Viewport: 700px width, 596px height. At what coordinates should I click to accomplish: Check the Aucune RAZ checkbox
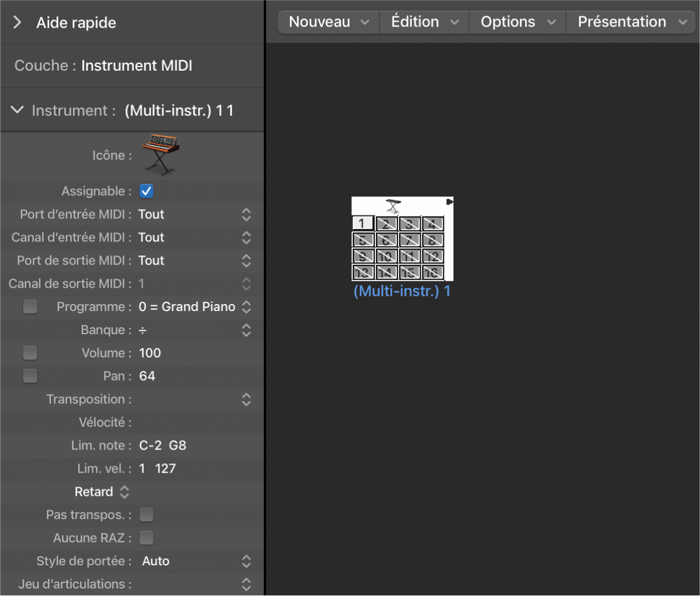click(147, 538)
